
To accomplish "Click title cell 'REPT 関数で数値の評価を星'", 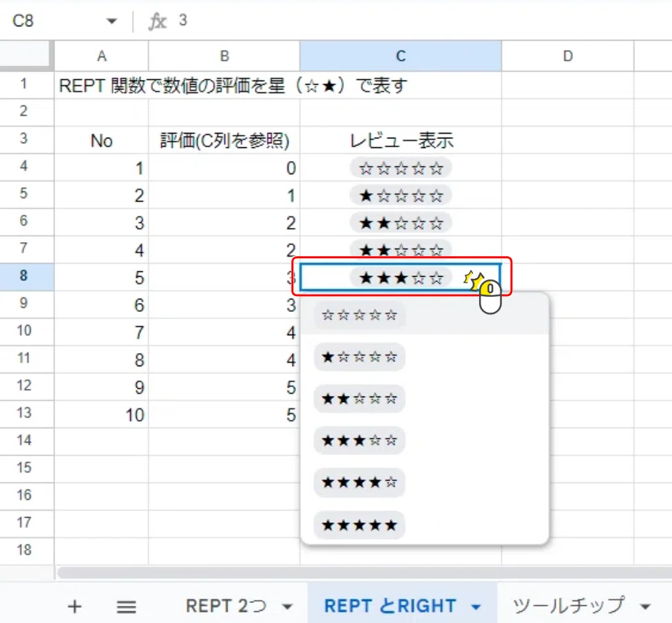I will (x=233, y=85).
